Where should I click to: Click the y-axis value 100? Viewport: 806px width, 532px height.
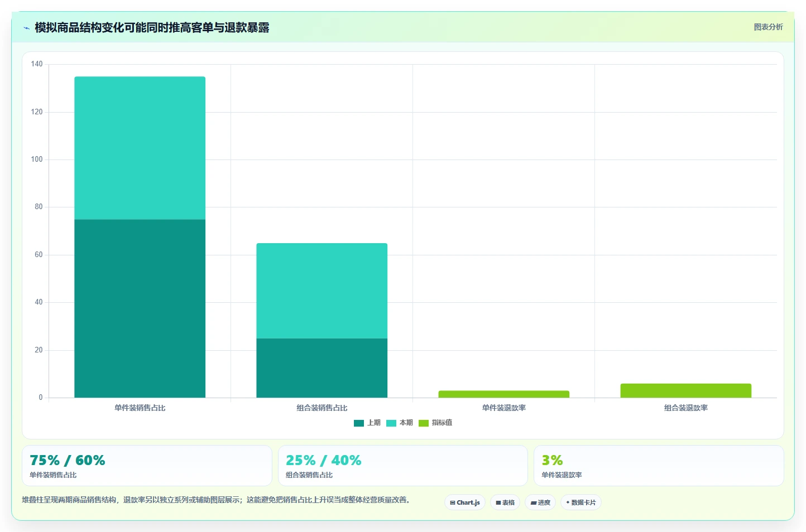coord(37,159)
